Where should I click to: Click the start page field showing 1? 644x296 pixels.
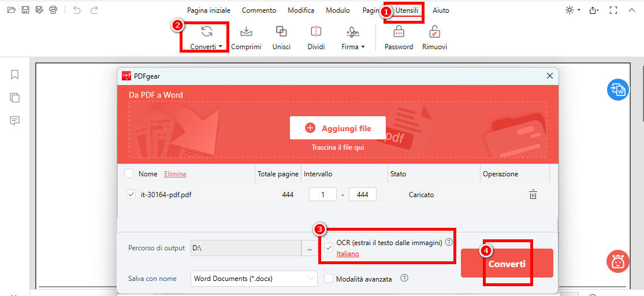(323, 194)
